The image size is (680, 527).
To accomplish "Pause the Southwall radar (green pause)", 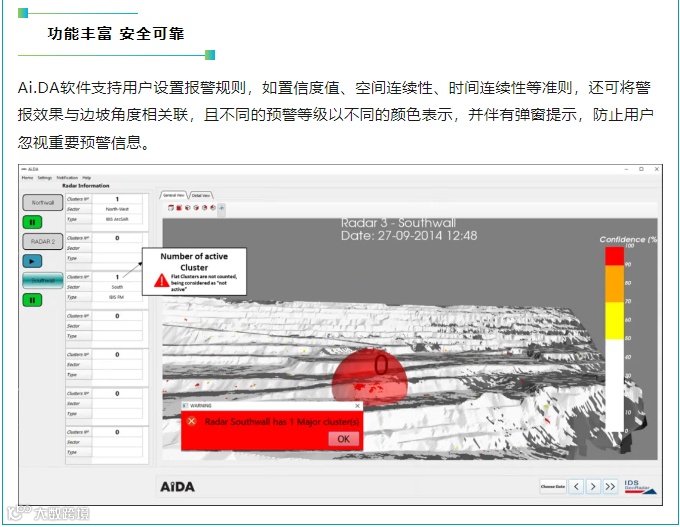I will pyautogui.click(x=32, y=300).
